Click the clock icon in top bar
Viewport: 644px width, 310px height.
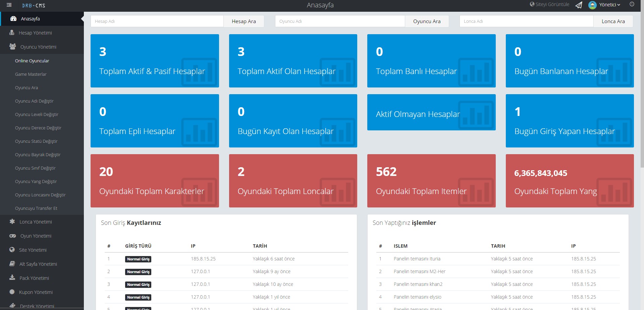pos(632,4)
